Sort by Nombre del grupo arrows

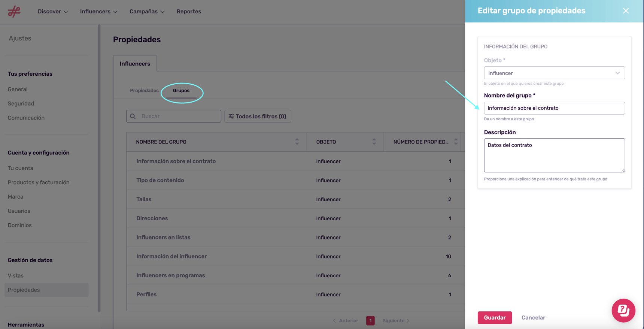click(297, 142)
